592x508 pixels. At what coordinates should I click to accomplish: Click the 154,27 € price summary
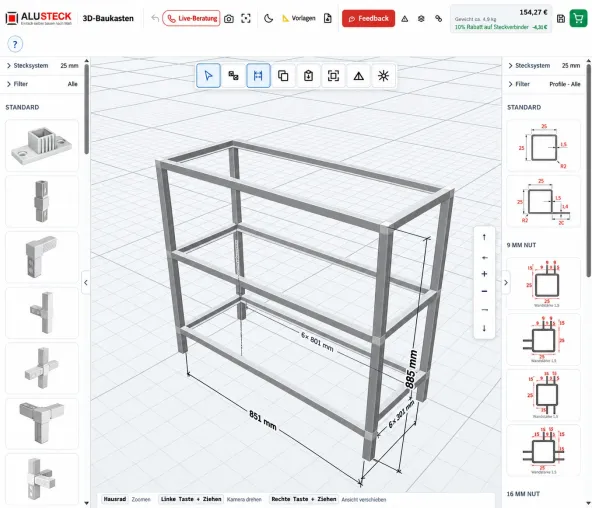533,12
